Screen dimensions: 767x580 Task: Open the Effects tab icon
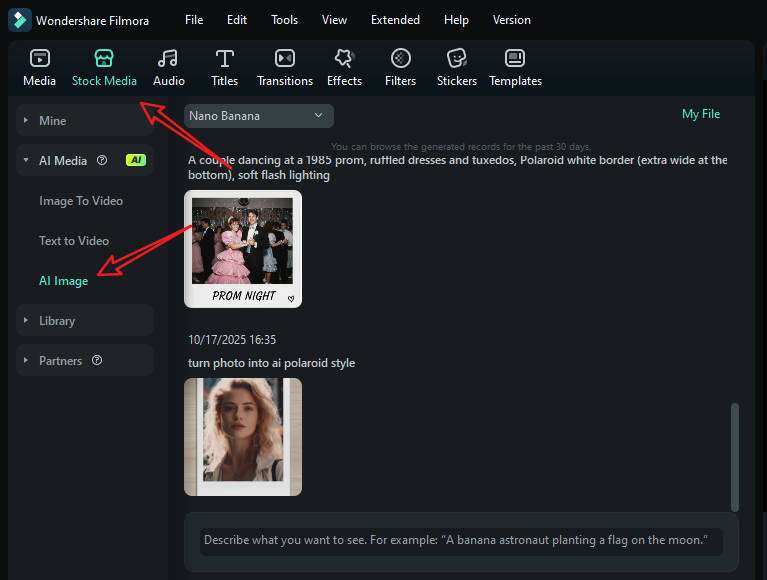click(344, 58)
